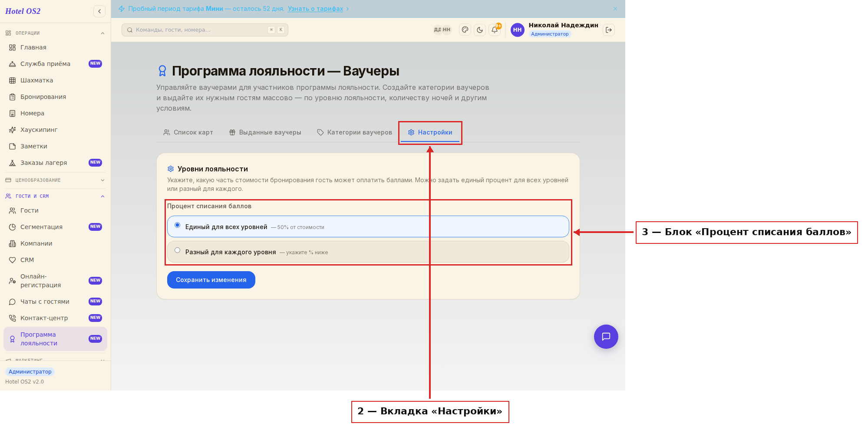
Task: Select Разный для каждого уровня option
Action: pos(368,252)
